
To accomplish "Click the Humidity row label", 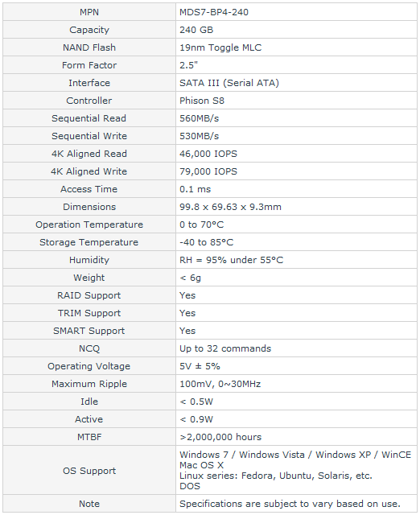I will (89, 260).
